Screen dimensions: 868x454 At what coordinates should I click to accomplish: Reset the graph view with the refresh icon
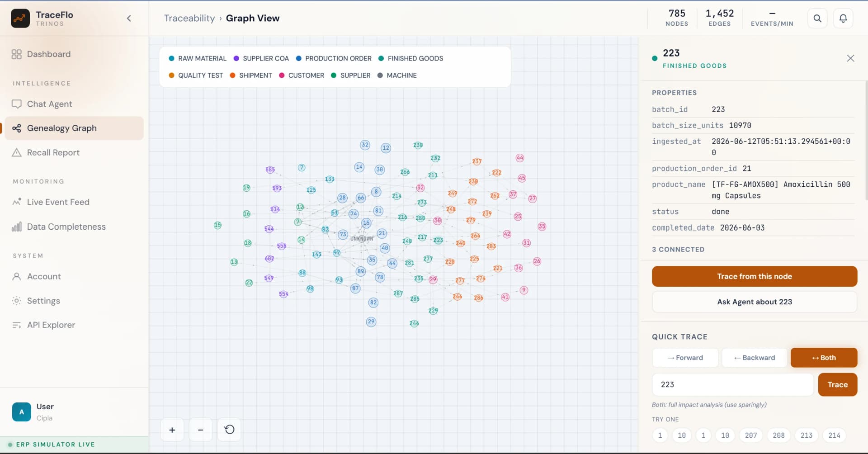(229, 430)
